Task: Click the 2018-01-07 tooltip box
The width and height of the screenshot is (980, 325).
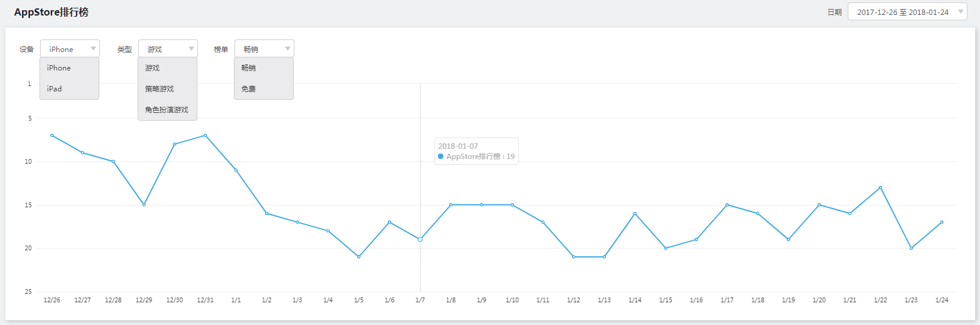Action: (476, 151)
